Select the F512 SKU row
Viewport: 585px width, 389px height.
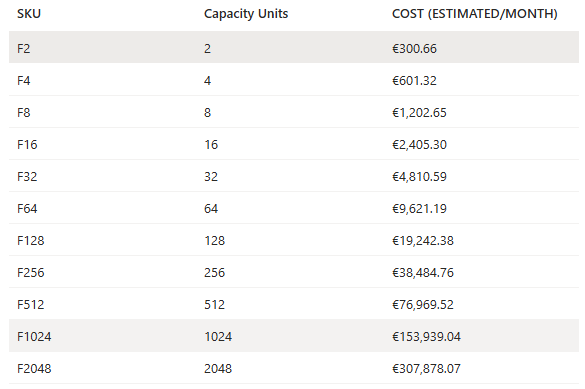pyautogui.click(x=294, y=304)
